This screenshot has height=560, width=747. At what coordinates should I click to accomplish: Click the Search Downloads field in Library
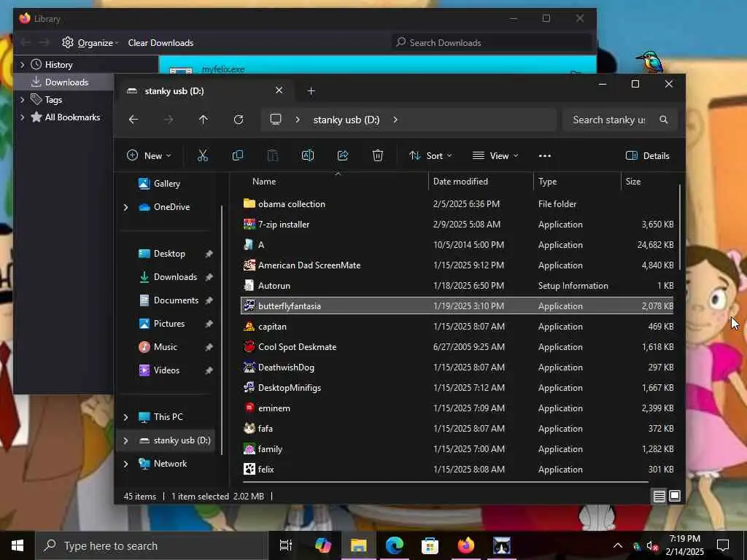click(x=493, y=43)
